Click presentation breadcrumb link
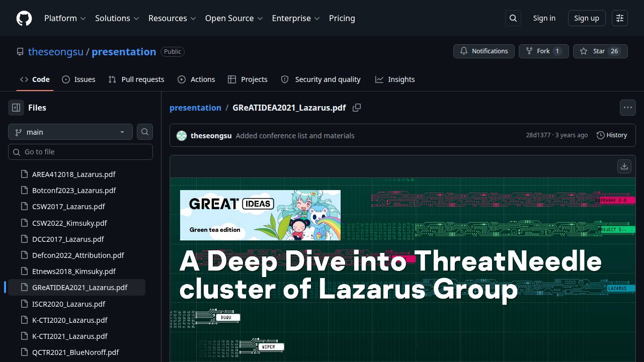 (x=195, y=108)
